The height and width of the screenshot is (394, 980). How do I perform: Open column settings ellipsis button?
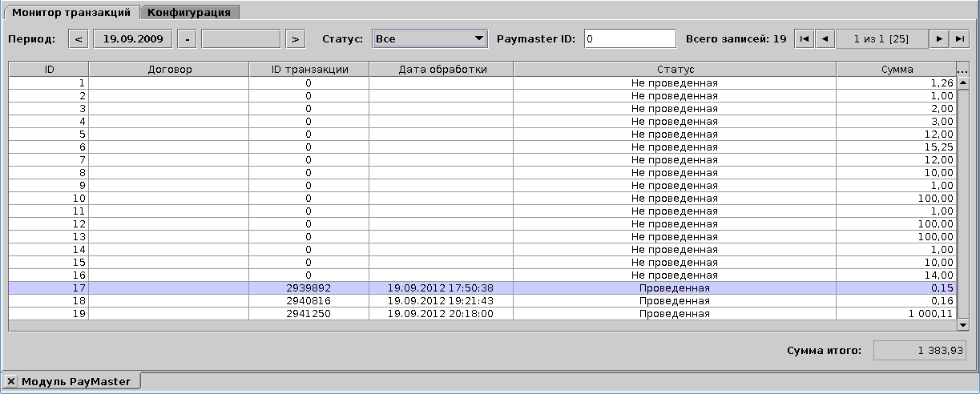click(962, 70)
